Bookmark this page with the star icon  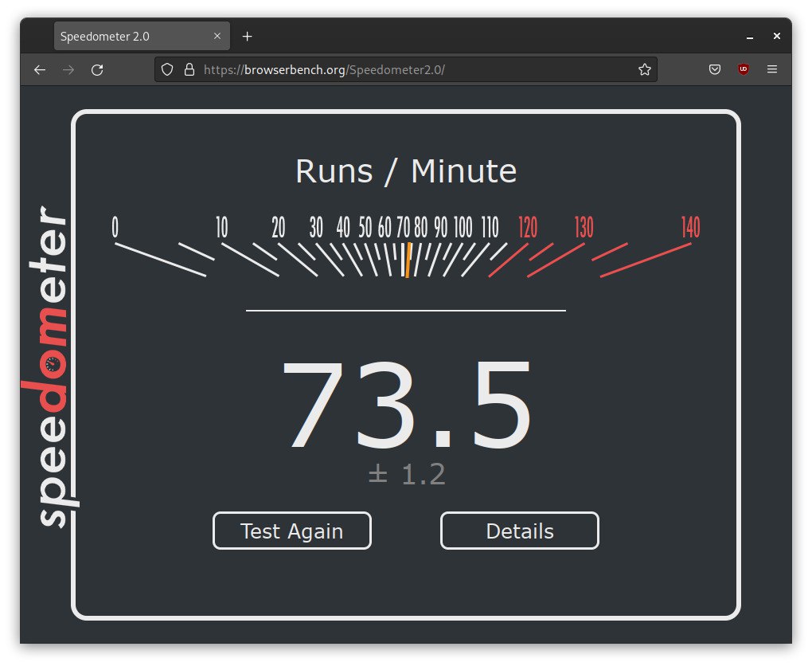coord(644,69)
